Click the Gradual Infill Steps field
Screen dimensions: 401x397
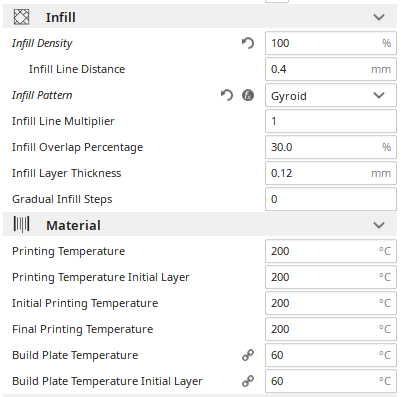[x=331, y=199]
